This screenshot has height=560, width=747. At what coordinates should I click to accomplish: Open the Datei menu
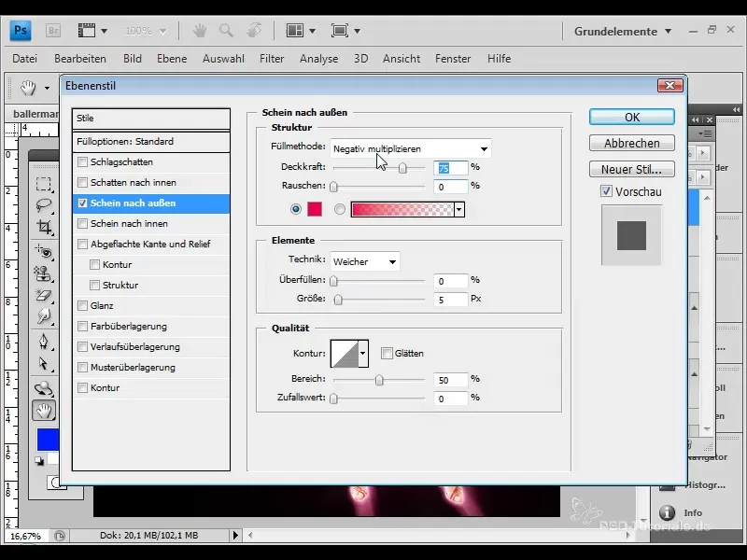(25, 59)
